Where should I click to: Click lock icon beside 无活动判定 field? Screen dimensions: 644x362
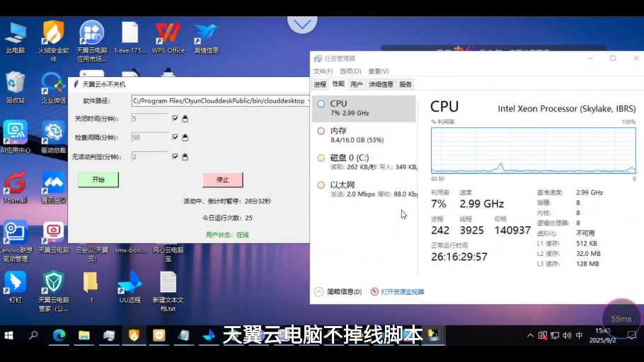[x=185, y=157]
